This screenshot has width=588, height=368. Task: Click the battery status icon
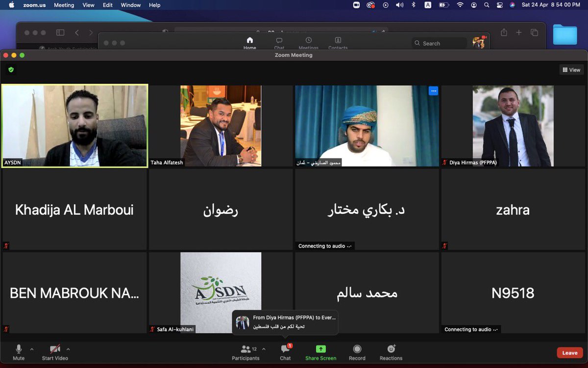[x=444, y=5]
